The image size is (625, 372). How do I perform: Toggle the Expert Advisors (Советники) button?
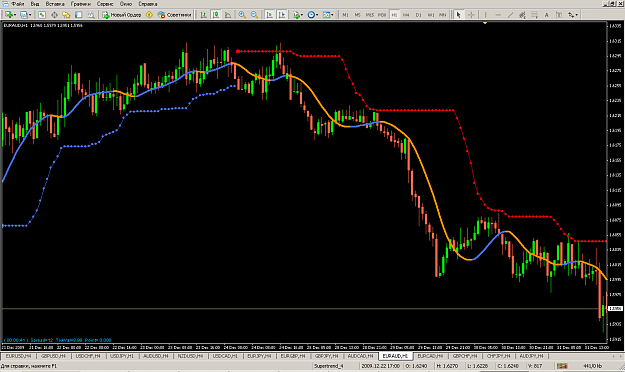pos(175,15)
